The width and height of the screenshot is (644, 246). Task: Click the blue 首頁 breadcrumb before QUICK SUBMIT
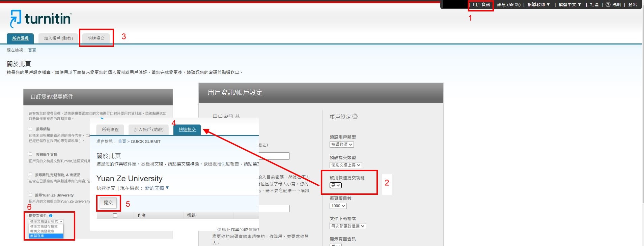pos(122,142)
